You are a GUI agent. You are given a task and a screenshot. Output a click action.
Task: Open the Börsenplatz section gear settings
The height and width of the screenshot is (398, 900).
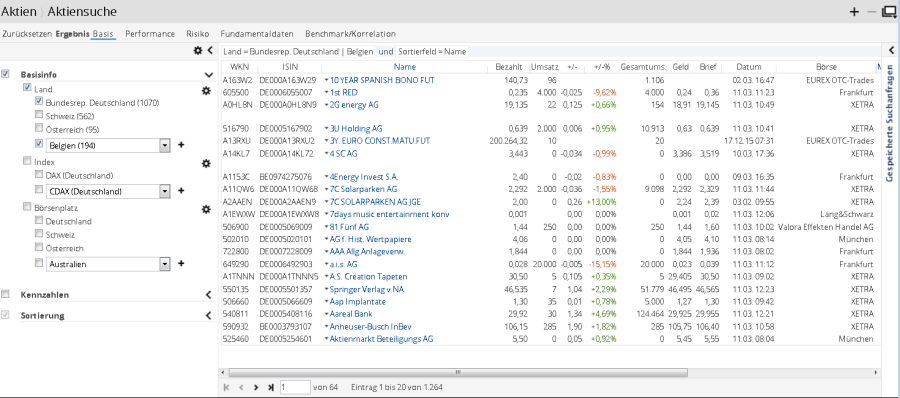click(206, 210)
